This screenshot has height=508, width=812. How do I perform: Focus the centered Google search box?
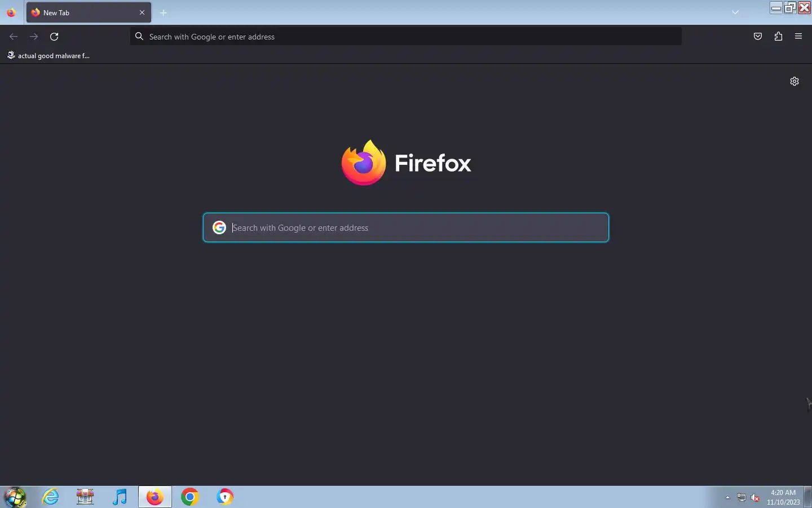[406, 227]
